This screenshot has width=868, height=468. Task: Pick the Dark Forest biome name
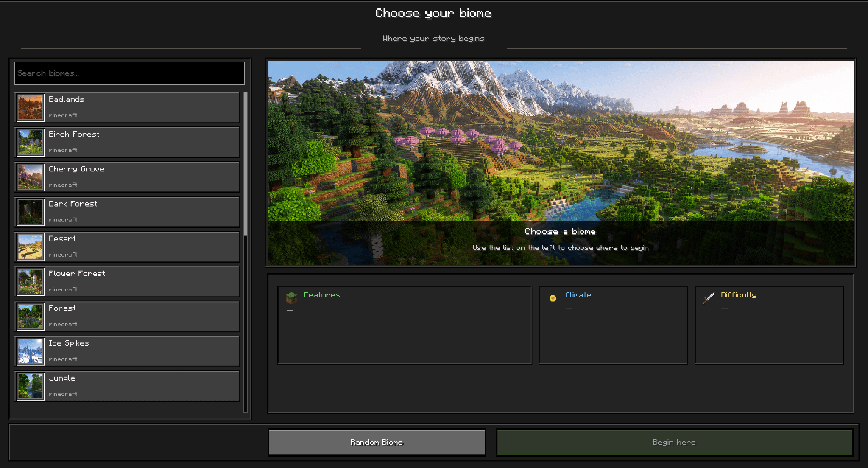point(73,204)
